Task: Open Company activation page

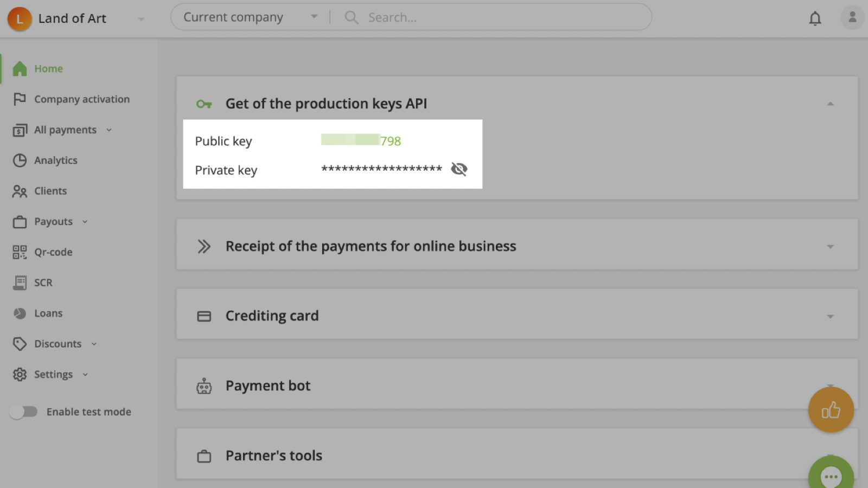Action: [x=81, y=99]
